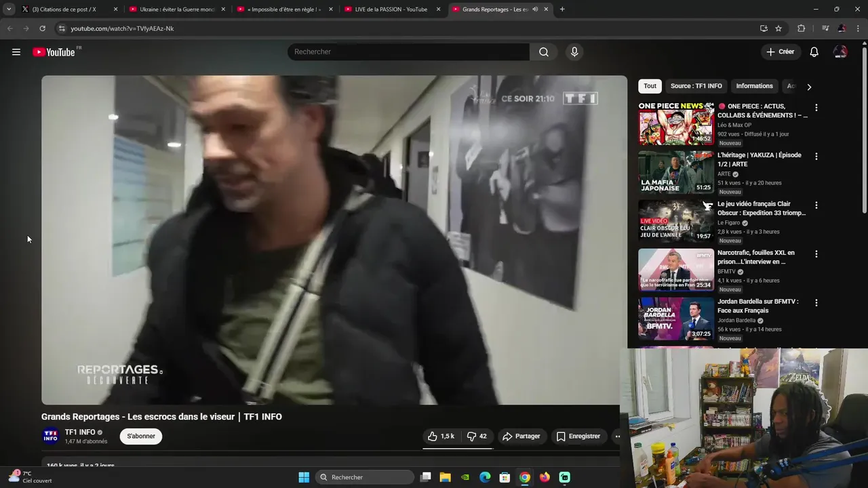Select the Informations filter chip
The width and height of the screenshot is (868, 488).
point(754,86)
